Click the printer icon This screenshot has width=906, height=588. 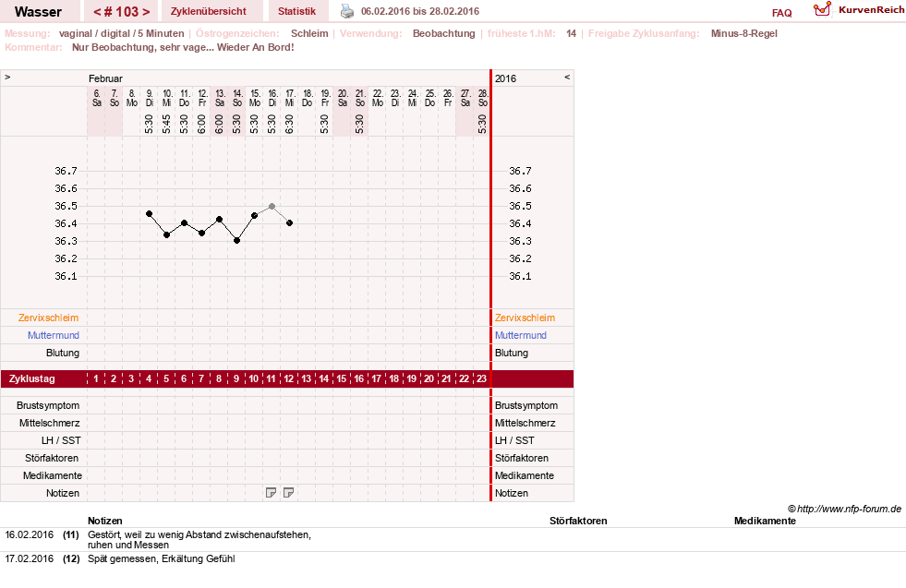coord(346,11)
